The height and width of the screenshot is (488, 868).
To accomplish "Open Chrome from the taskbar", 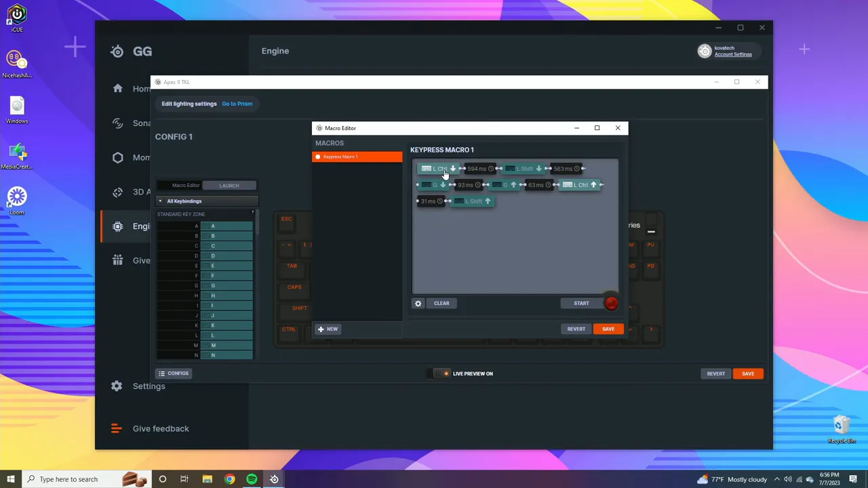I will click(x=230, y=479).
